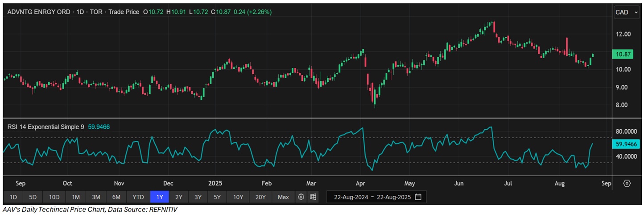Click the RSI 14 Exponential indicator label

click(45, 127)
